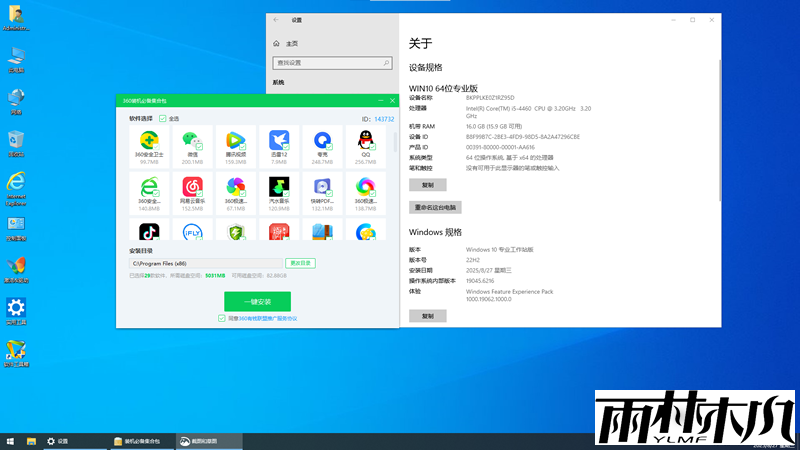This screenshot has height=450, width=800.
Task: Select the TikTok/Douyin black icon
Action: (149, 232)
